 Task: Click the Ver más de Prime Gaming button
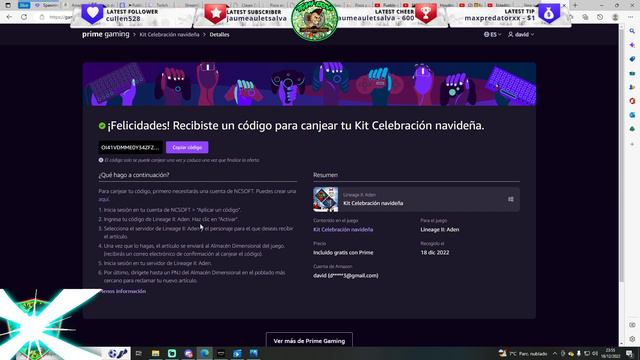click(x=309, y=341)
